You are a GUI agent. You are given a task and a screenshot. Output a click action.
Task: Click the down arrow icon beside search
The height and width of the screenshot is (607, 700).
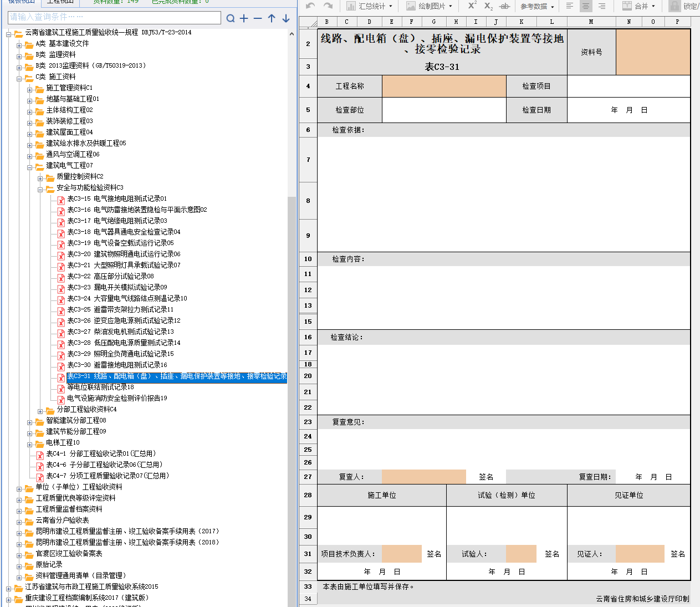click(x=286, y=18)
